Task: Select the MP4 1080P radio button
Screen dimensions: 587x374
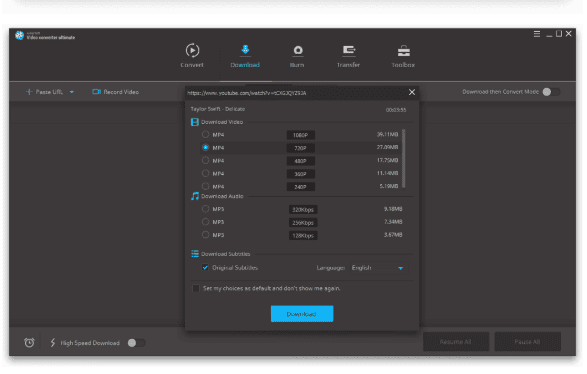Action: pyautogui.click(x=205, y=134)
